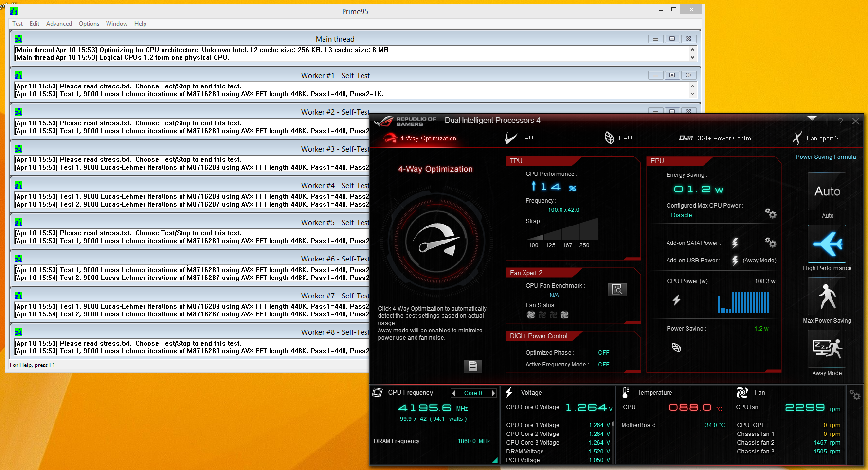868x470 pixels.
Task: Switch to the EPU tab
Action: (618, 138)
